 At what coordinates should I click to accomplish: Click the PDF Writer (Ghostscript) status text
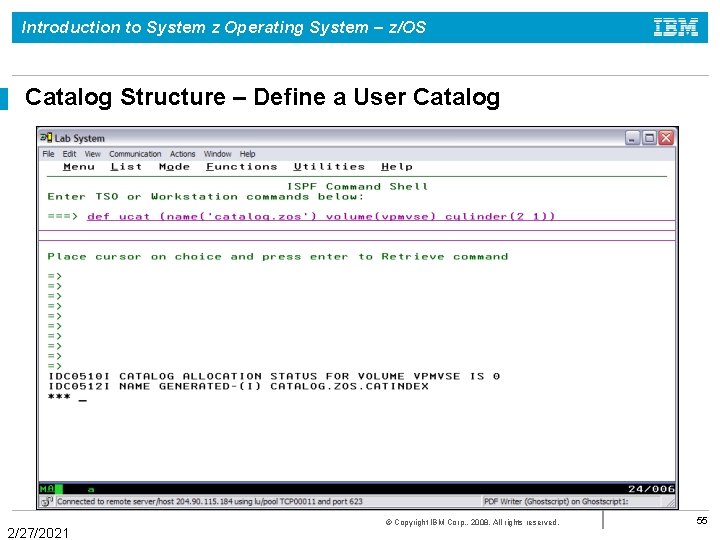[x=556, y=501]
